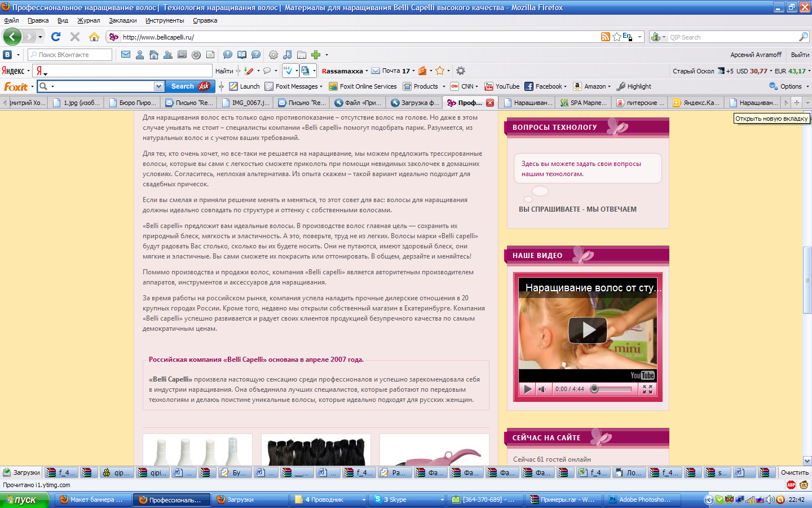812x508 pixels.
Task: Click the Search Ask button
Action: 191,86
